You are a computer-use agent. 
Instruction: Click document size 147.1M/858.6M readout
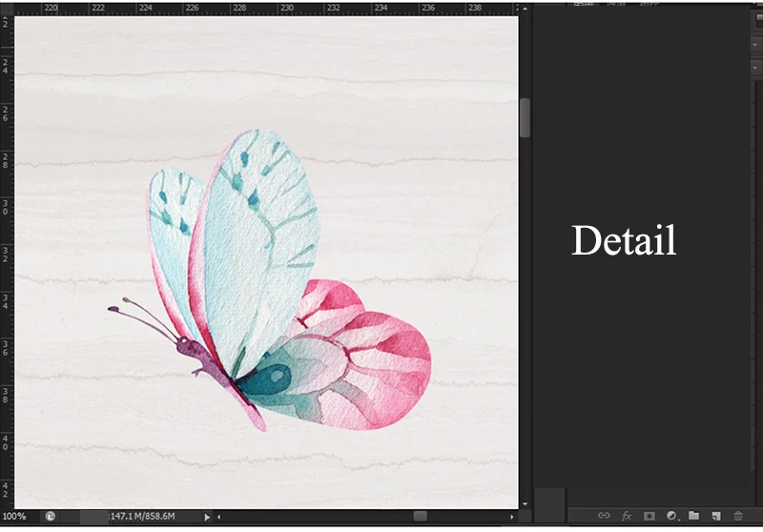click(x=142, y=517)
